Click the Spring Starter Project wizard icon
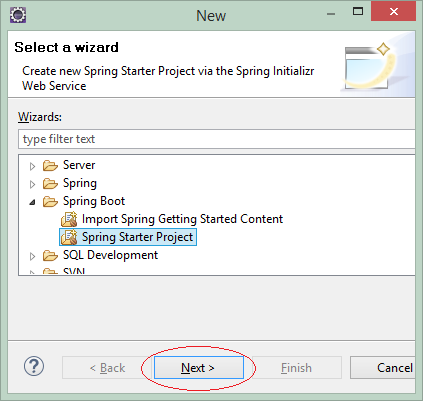 pyautogui.click(x=69, y=237)
